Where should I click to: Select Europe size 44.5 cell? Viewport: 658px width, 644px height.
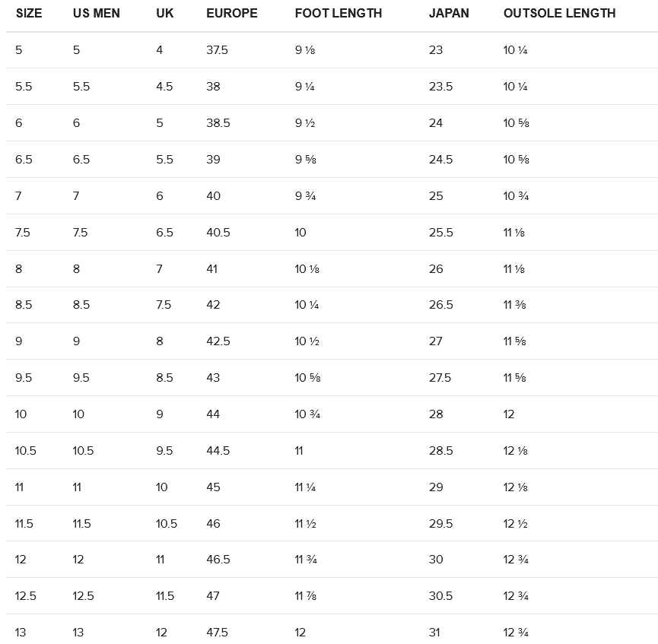(218, 451)
